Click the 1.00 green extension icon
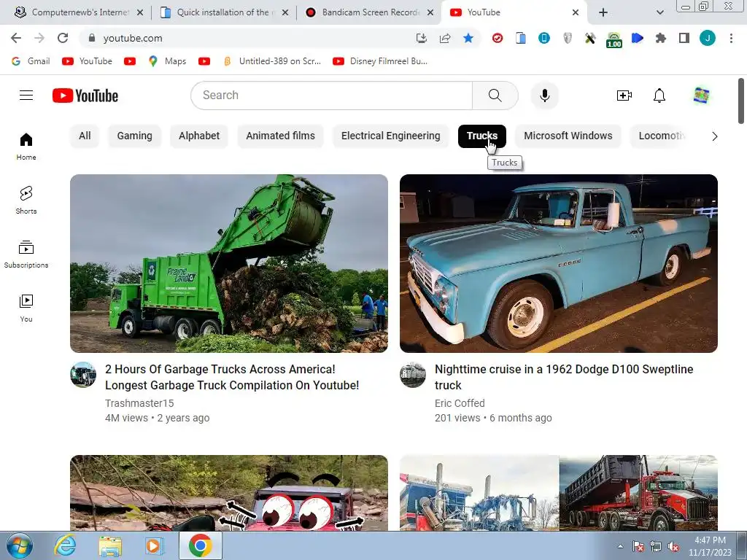 click(614, 39)
